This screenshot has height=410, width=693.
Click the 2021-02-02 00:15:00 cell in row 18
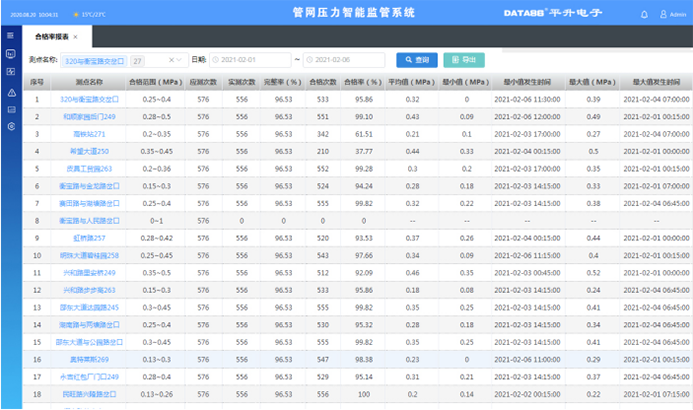click(x=527, y=394)
